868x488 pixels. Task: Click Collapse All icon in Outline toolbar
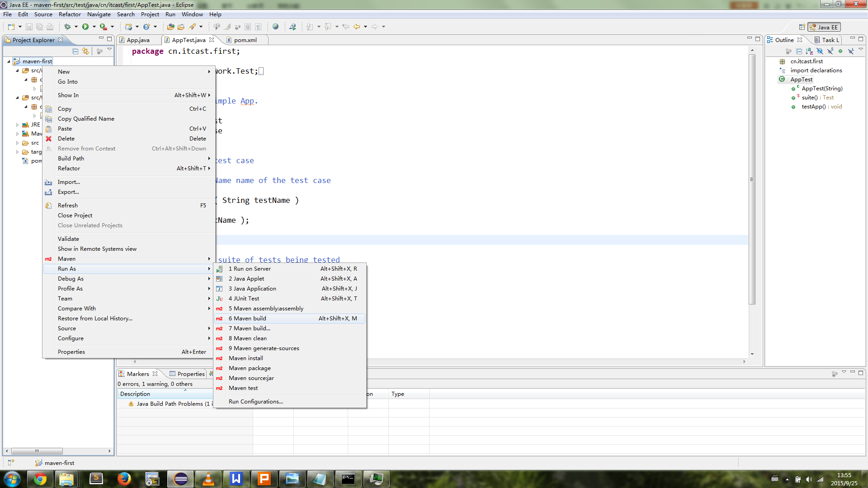point(799,51)
